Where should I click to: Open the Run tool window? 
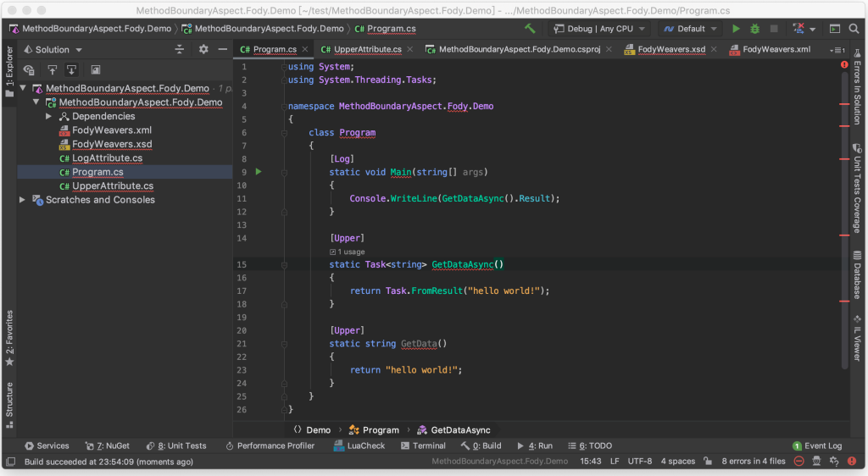click(x=535, y=446)
